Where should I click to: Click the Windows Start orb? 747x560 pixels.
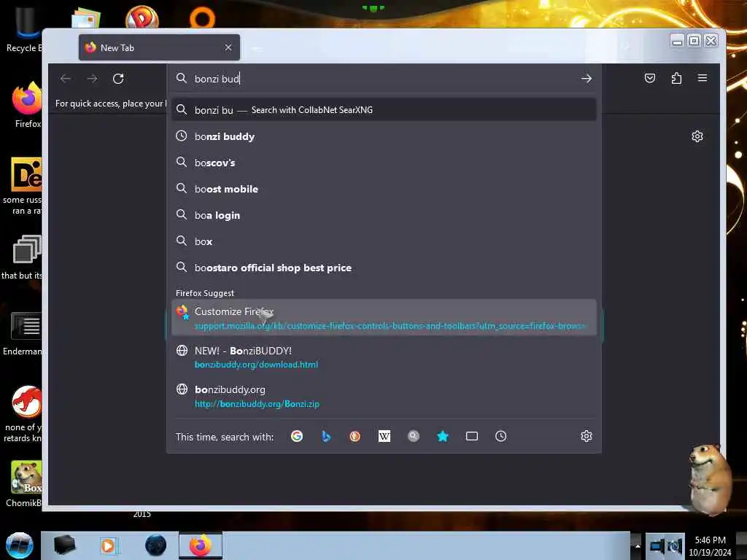(20, 545)
